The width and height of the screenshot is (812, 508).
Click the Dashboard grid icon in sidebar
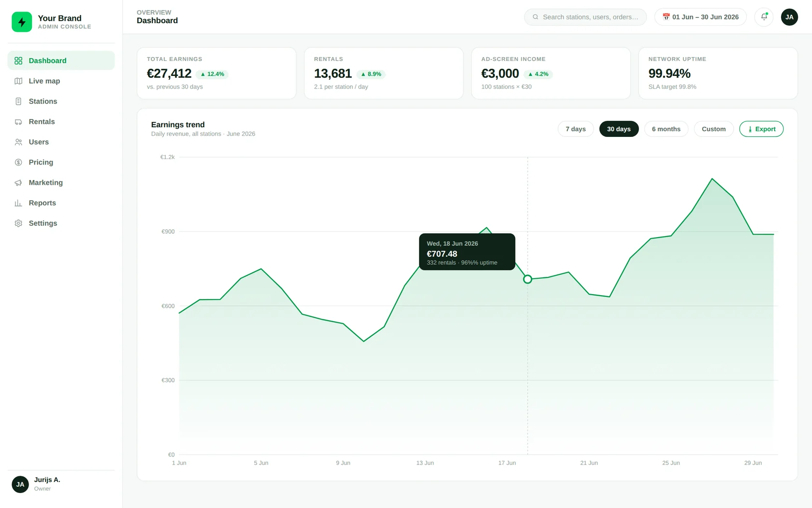coord(18,60)
